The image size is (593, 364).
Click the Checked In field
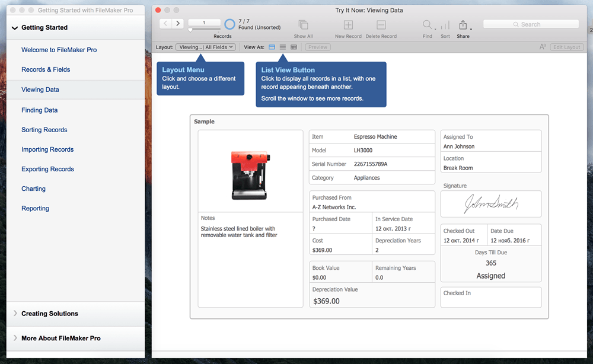[491, 297]
